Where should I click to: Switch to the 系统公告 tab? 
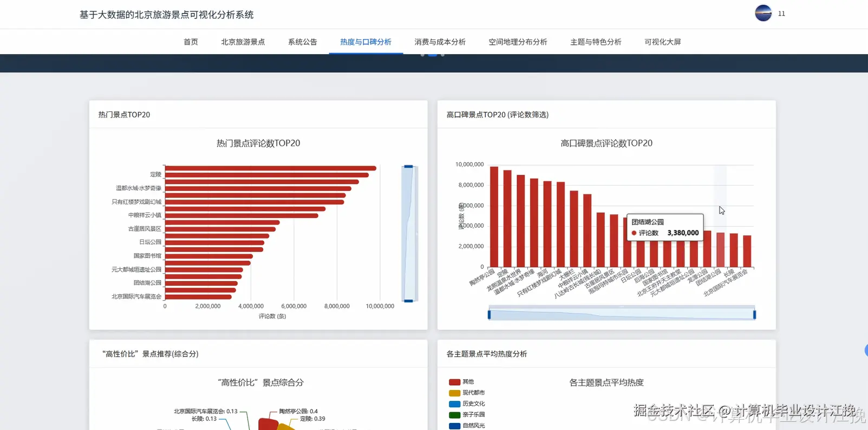point(303,42)
